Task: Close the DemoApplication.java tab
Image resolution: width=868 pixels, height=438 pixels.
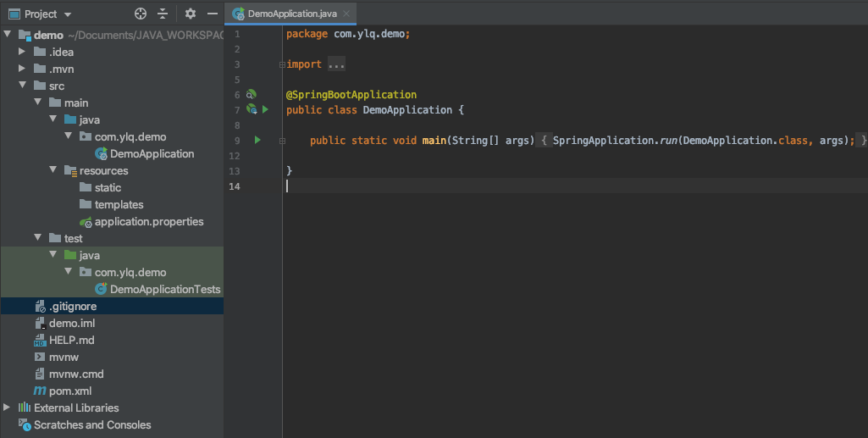Action: (346, 14)
